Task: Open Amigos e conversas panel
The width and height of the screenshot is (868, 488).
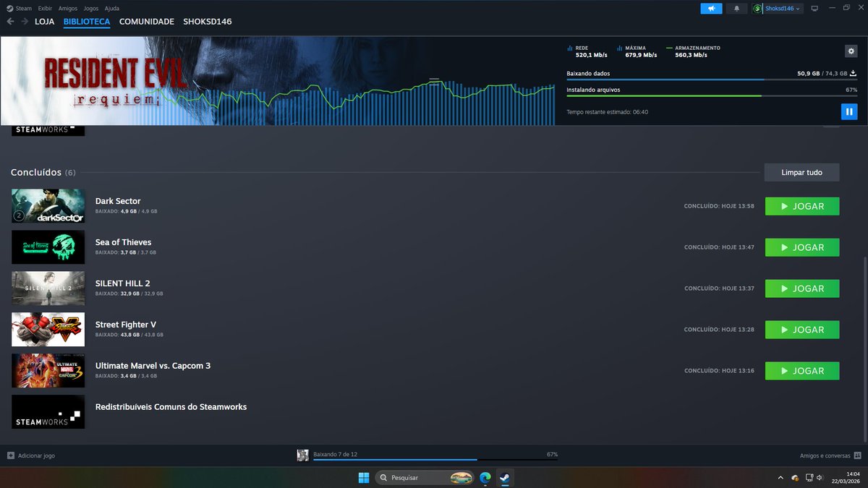Action: pyautogui.click(x=825, y=455)
